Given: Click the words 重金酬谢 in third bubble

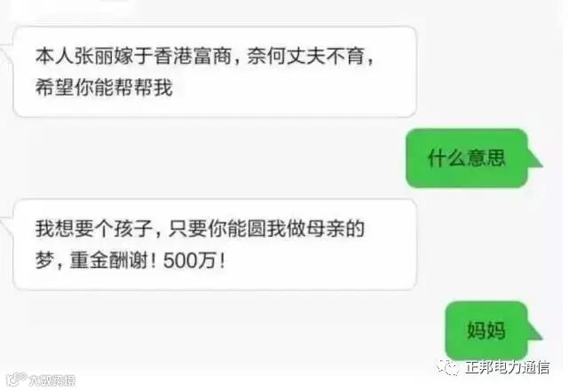Looking at the screenshot, I should (108, 260).
